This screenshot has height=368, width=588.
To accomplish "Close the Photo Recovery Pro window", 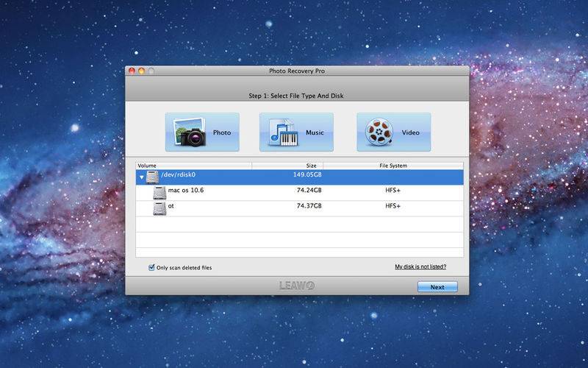I will coord(132,71).
